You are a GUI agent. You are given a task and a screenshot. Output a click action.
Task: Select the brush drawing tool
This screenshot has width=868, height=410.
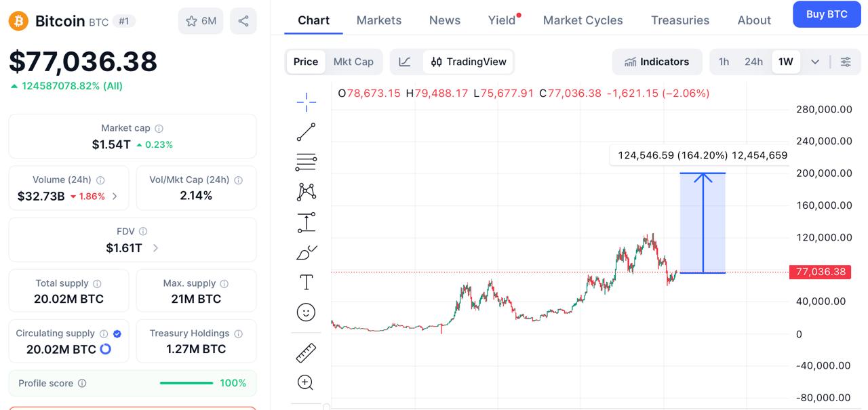[307, 252]
